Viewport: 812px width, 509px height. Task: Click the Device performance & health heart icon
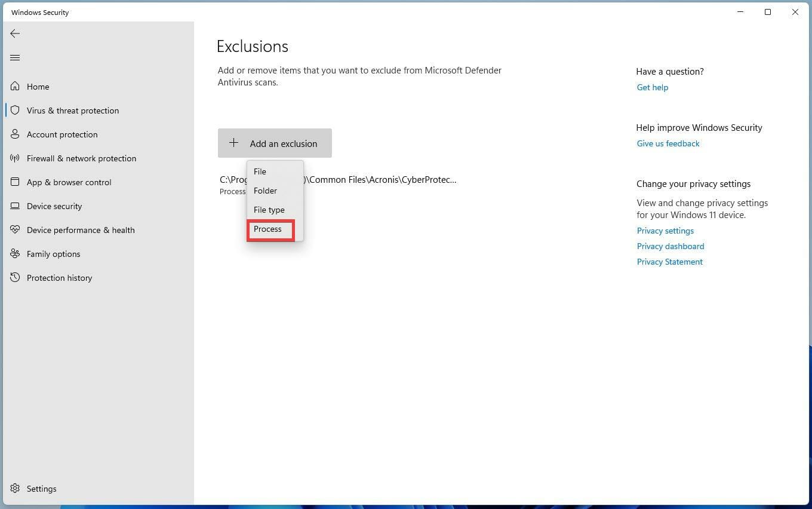(15, 229)
